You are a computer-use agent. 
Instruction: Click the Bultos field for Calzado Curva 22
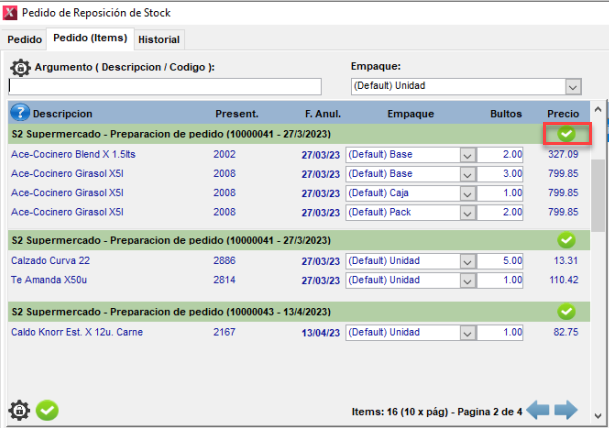(x=501, y=261)
